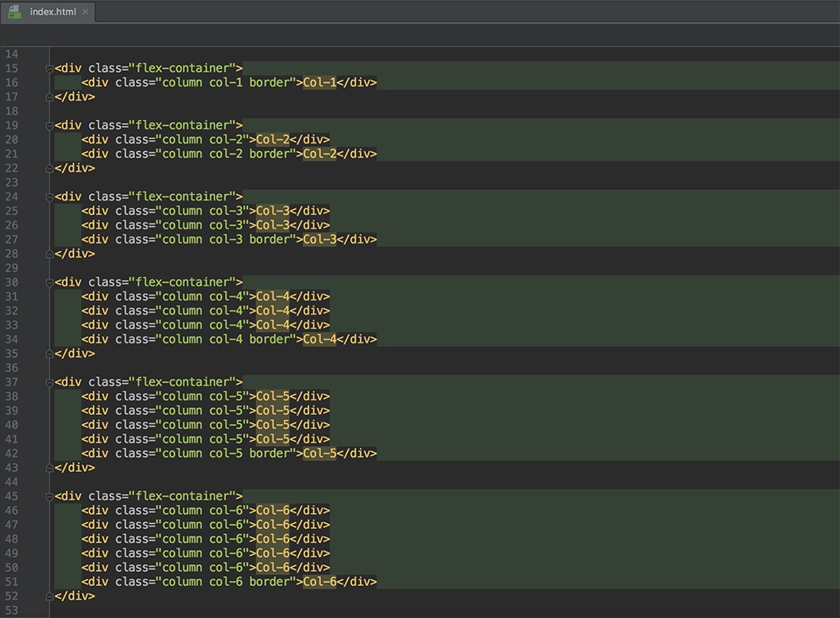
Task: Click "Col-4" text on line 33
Action: (x=273, y=325)
